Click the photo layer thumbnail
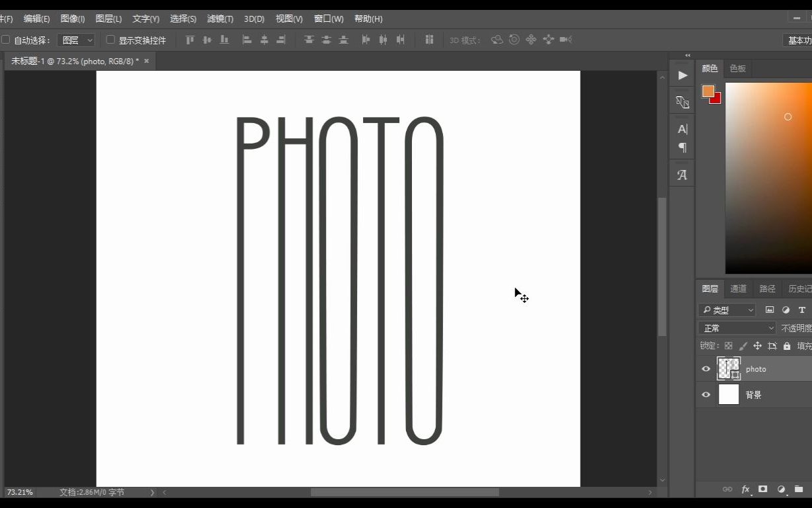812x508 pixels. point(728,368)
